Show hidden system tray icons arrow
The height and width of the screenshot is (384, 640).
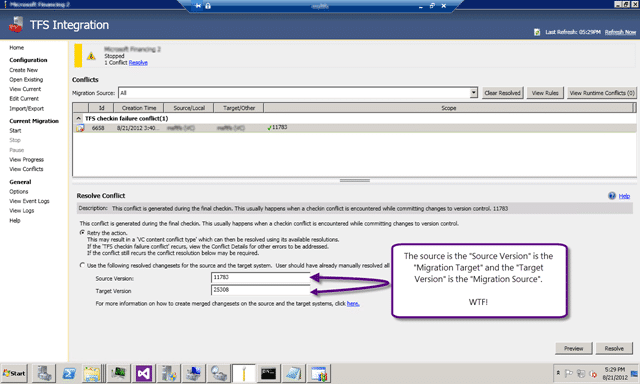pyautogui.click(x=558, y=373)
